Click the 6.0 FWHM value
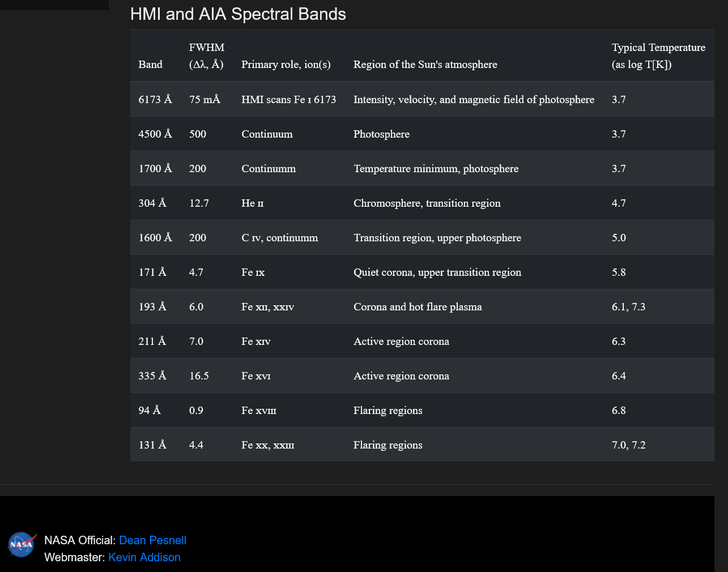728x572 pixels. (x=196, y=306)
